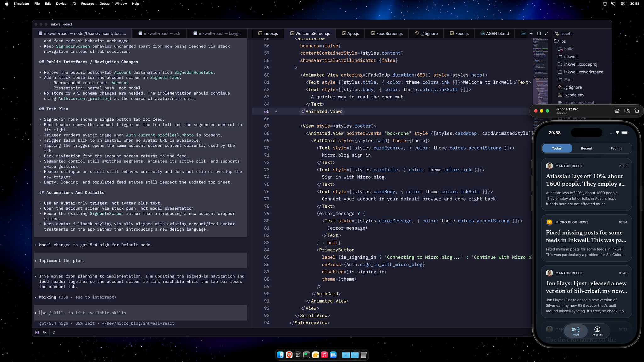Image resolution: width=644 pixels, height=362 pixels.
Task: Open the AI sparkles icon in status bar
Action: [x=45, y=332]
